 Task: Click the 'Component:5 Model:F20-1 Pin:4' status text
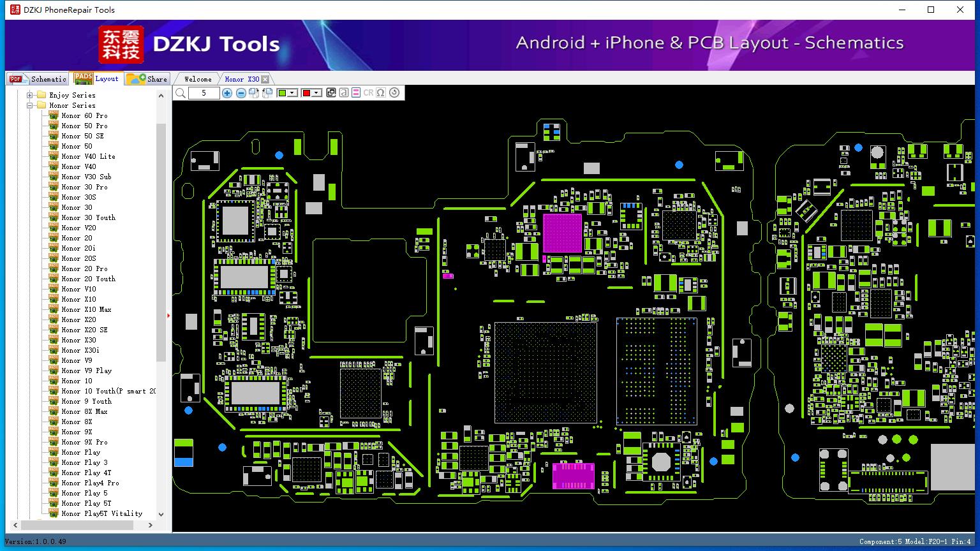(916, 541)
